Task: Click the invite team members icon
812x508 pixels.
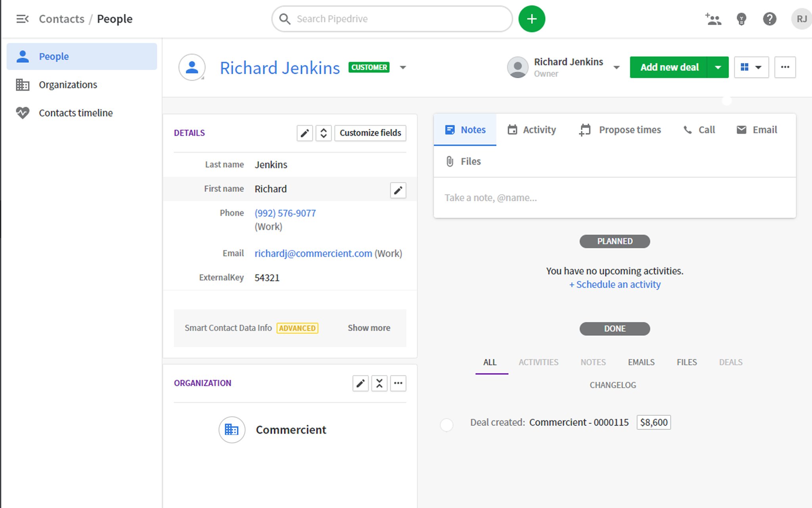Action: pyautogui.click(x=712, y=19)
